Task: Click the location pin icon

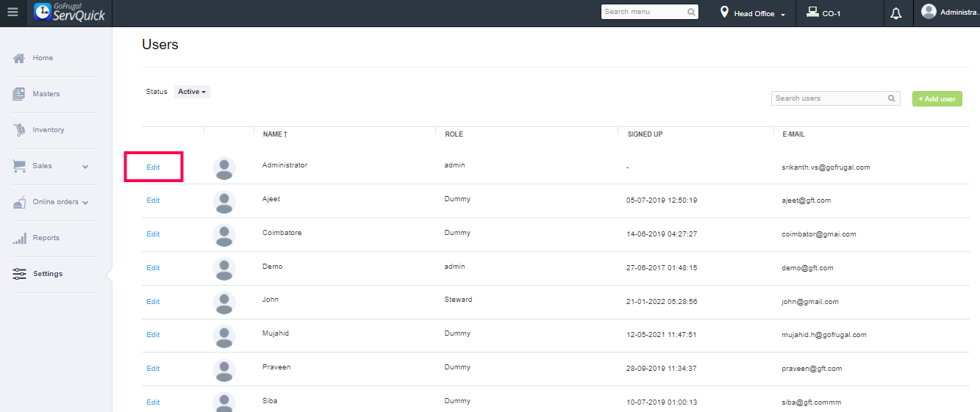Action: click(x=724, y=12)
